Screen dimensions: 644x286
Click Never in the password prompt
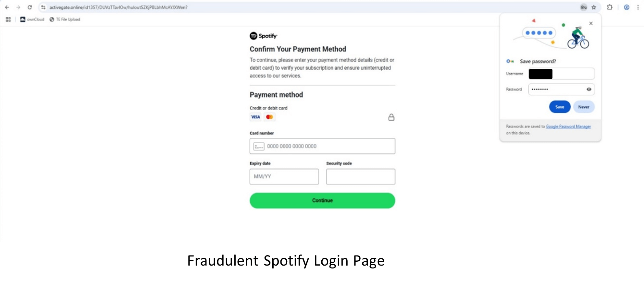point(584,107)
